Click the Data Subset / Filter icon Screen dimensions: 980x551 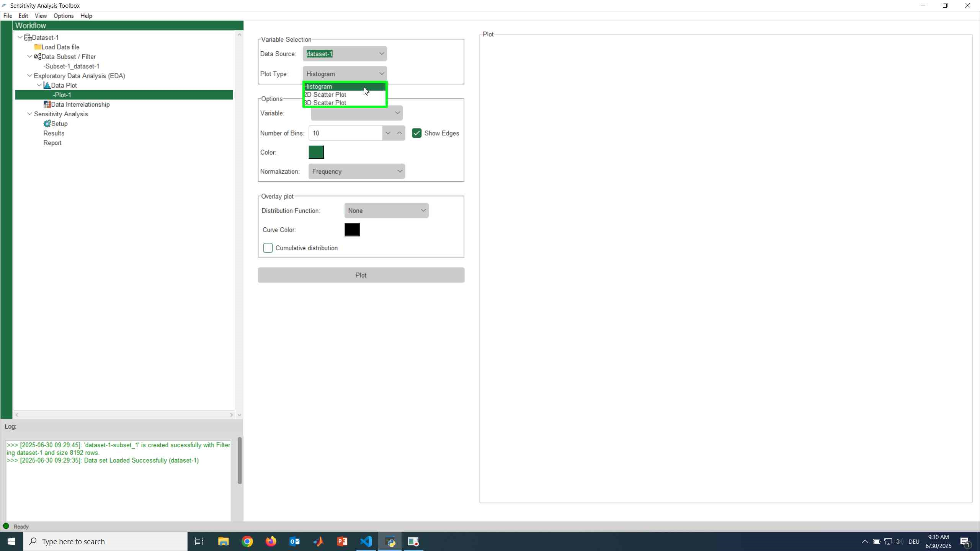coord(38,57)
